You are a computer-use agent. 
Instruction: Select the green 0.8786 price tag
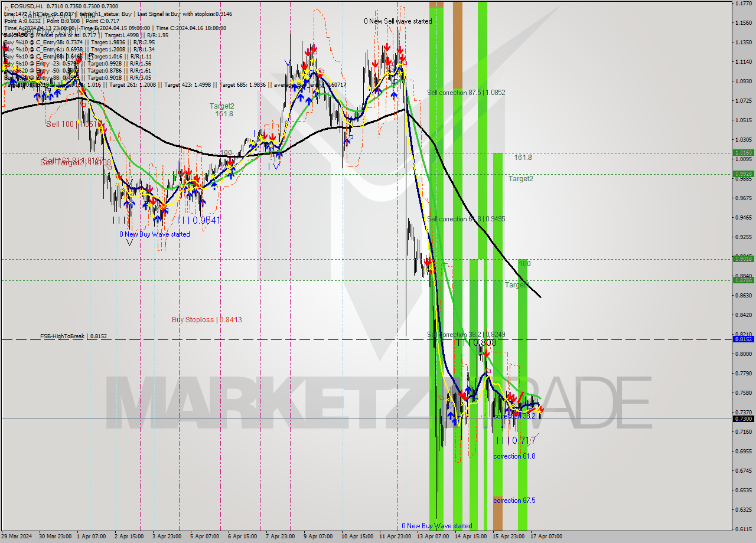743,280
